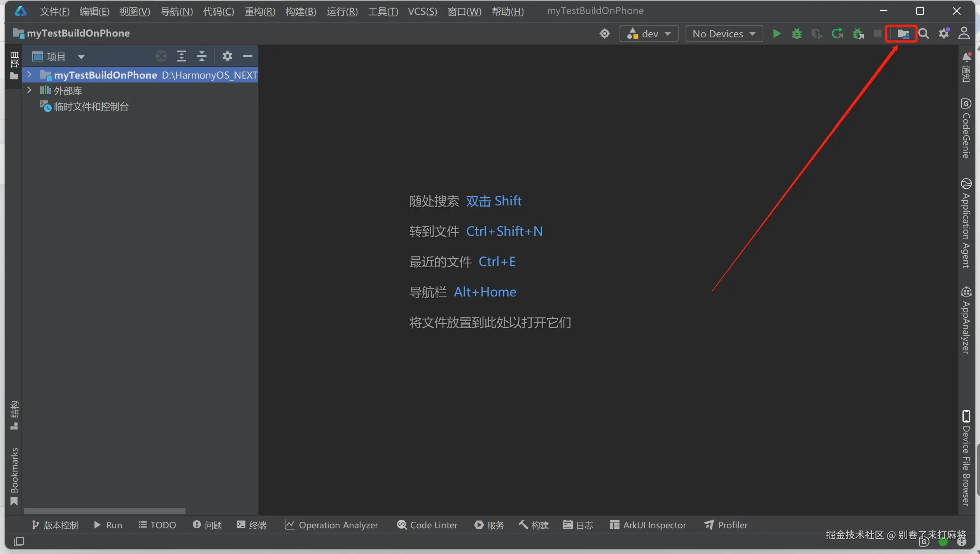980x554 pixels.
Task: Click the project panel horizontal scrollbar
Action: click(104, 511)
